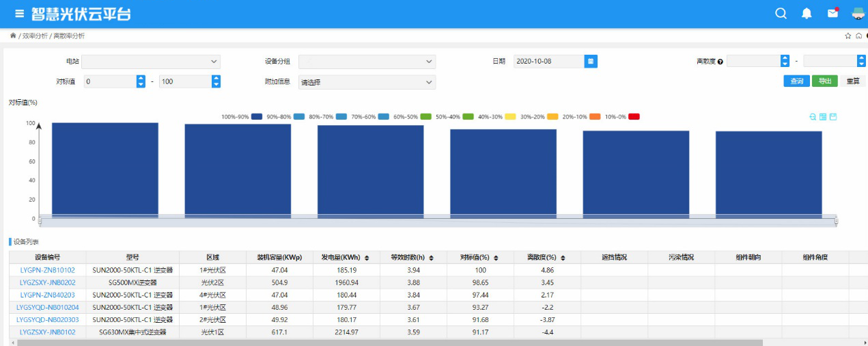Expand the 设备分组 dropdown
Image resolution: width=868 pixels, height=346 pixels.
(x=367, y=62)
